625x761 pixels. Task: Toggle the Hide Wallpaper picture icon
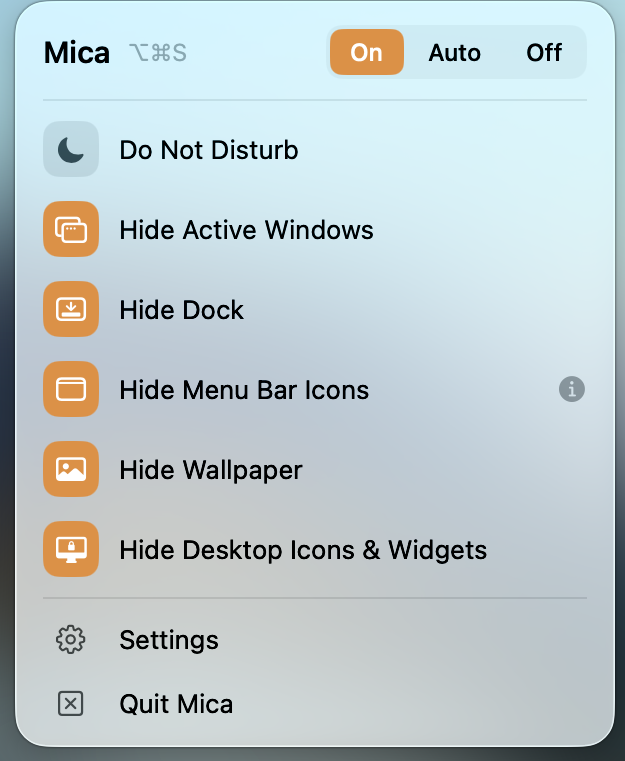(x=71, y=469)
